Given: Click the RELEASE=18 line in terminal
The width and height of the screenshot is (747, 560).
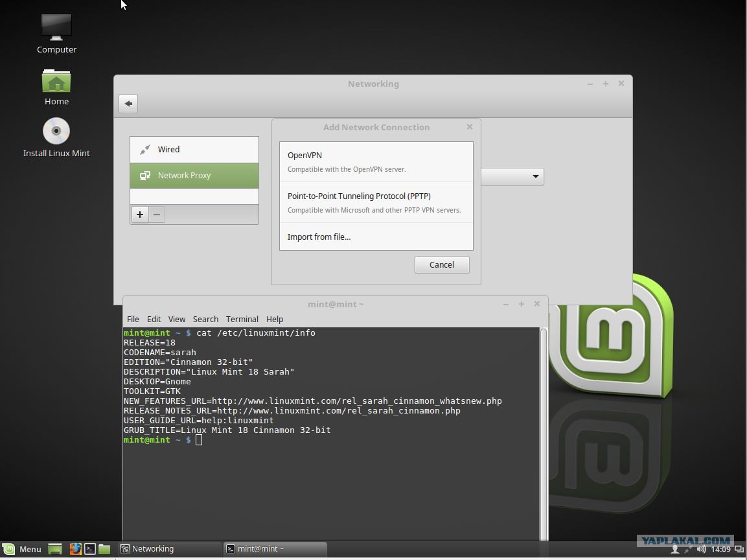Looking at the screenshot, I should [150, 343].
